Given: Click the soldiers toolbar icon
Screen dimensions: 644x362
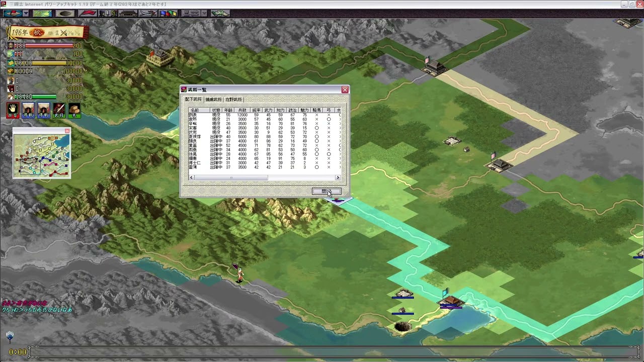Looking at the screenshot, I should 108,13.
